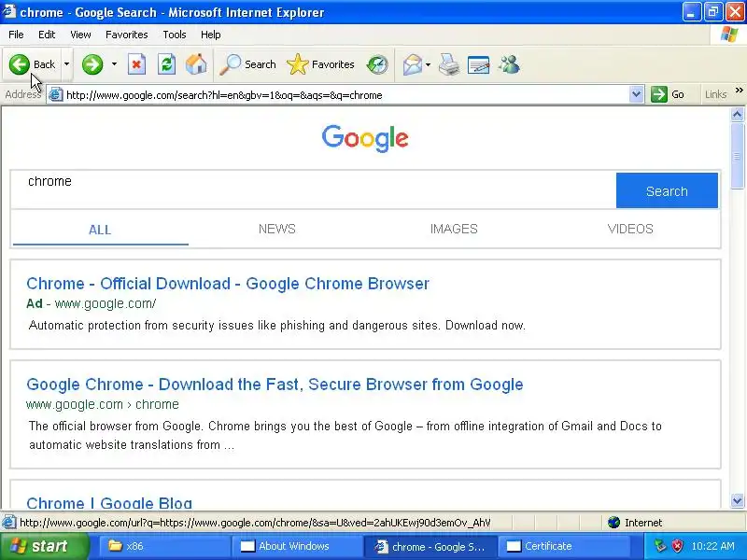Open the Edit menu

click(47, 35)
